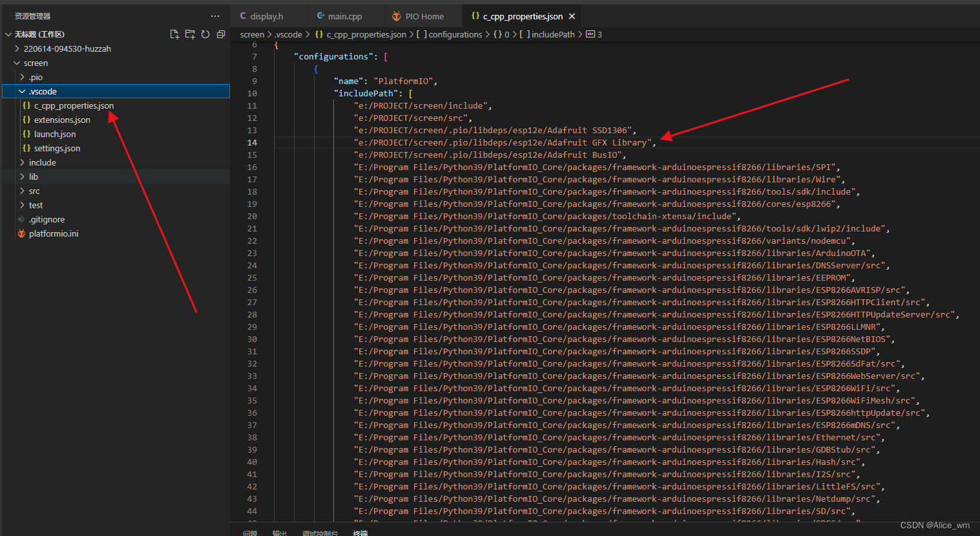Click the .vscode breadcrumb segment
980x536 pixels.
pos(288,34)
